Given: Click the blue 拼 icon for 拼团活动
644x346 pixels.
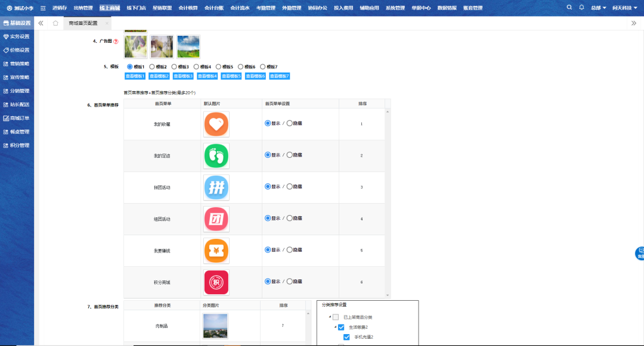Looking at the screenshot, I should point(216,187).
